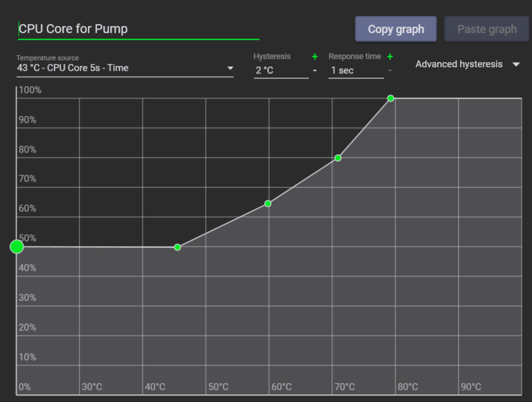Open the Temperature source dropdown
This screenshot has width=532, height=402.
click(x=125, y=68)
